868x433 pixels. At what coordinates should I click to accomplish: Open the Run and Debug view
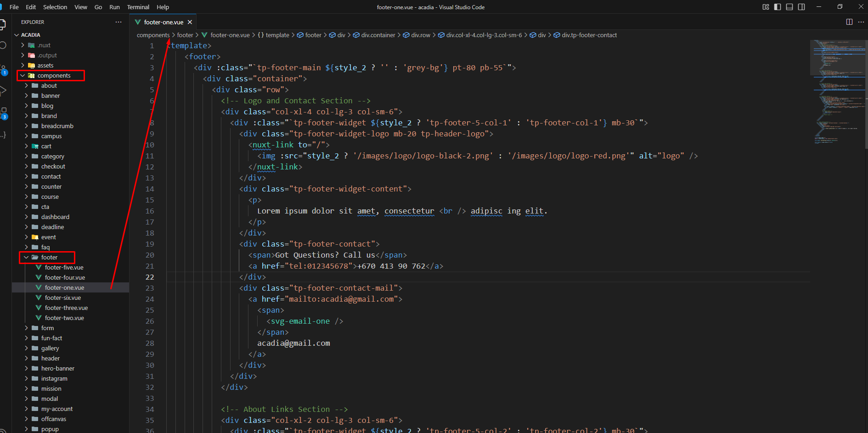pyautogui.click(x=3, y=90)
